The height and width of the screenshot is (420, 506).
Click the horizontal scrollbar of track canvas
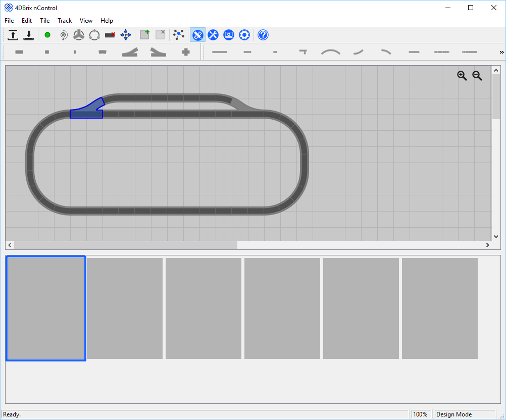point(126,245)
